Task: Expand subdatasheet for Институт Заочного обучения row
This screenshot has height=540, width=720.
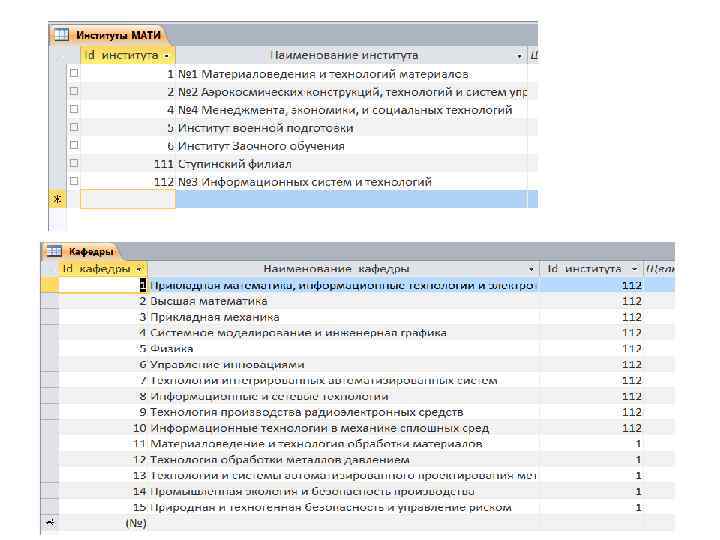Action: pos(74,145)
